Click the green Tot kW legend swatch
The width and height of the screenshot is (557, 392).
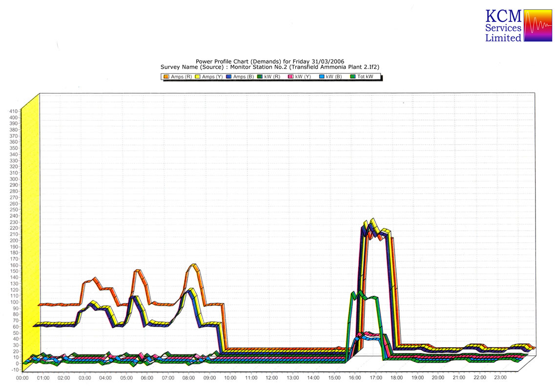coord(353,77)
